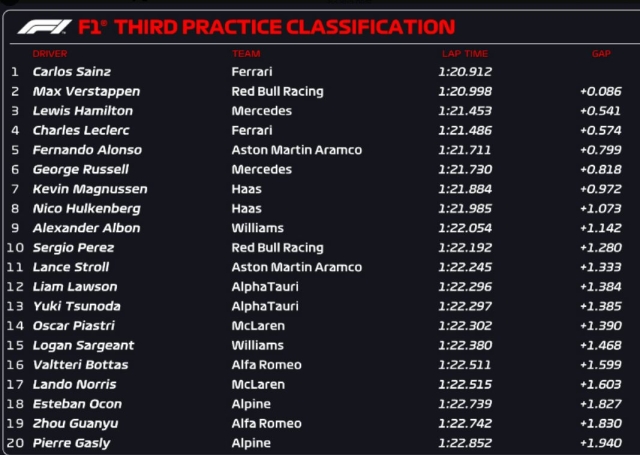This screenshot has width=640, height=455.
Task: Select driver name Max Verstappen
Action: (86, 91)
